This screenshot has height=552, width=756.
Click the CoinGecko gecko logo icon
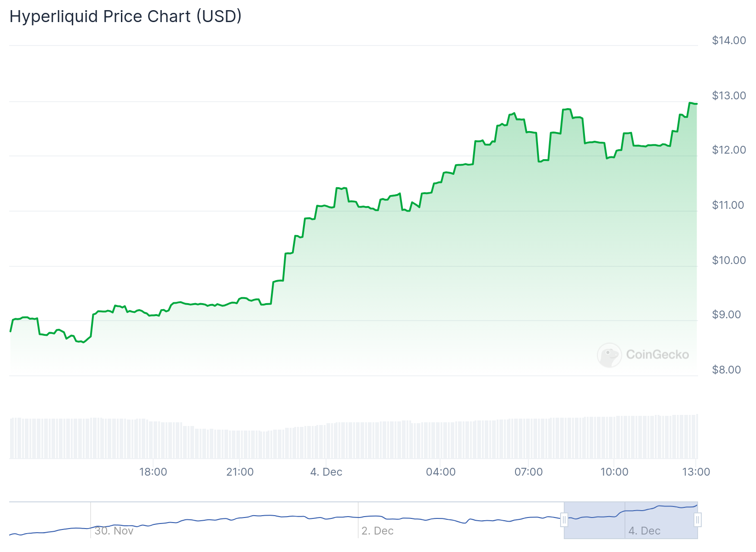click(609, 355)
